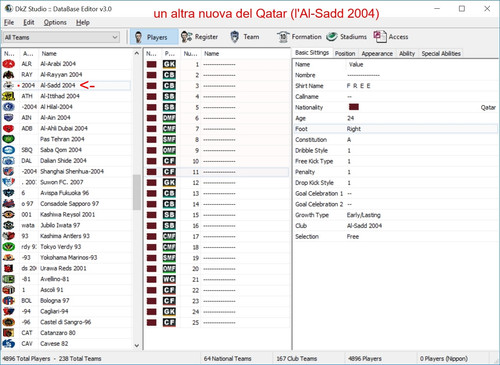
Task: Select the Saba Qom 2004 team logo
Action: click(9, 150)
